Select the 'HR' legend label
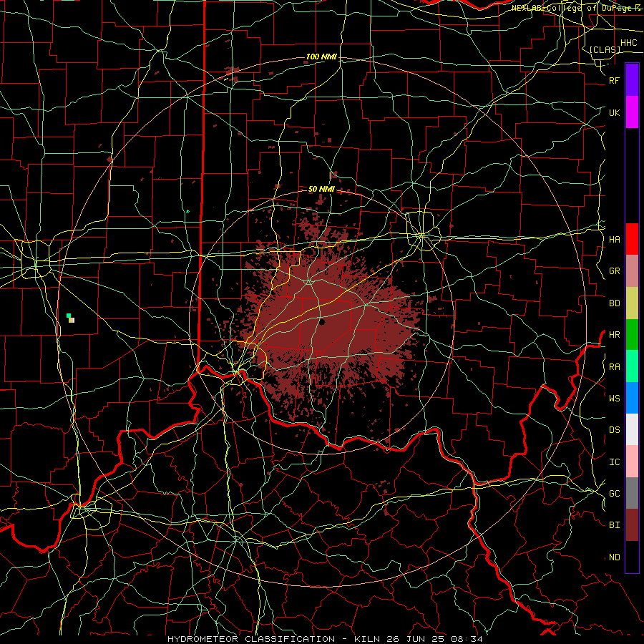 614,335
